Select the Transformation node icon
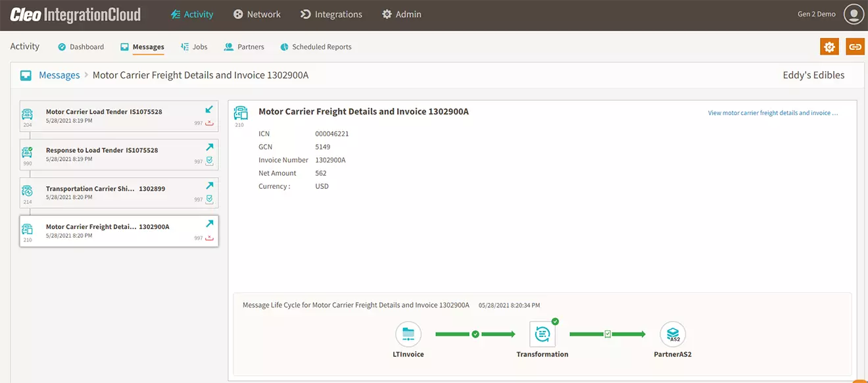 (542, 334)
